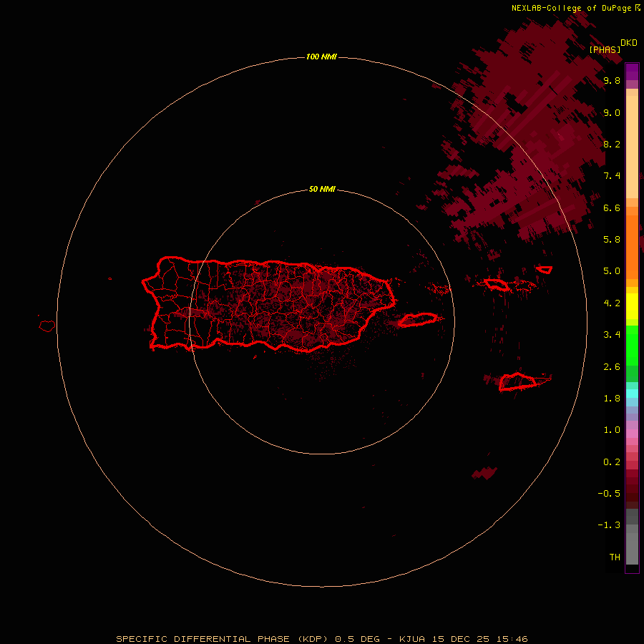Click the 9.0 scale value
The height and width of the screenshot is (644, 644).
(x=612, y=112)
